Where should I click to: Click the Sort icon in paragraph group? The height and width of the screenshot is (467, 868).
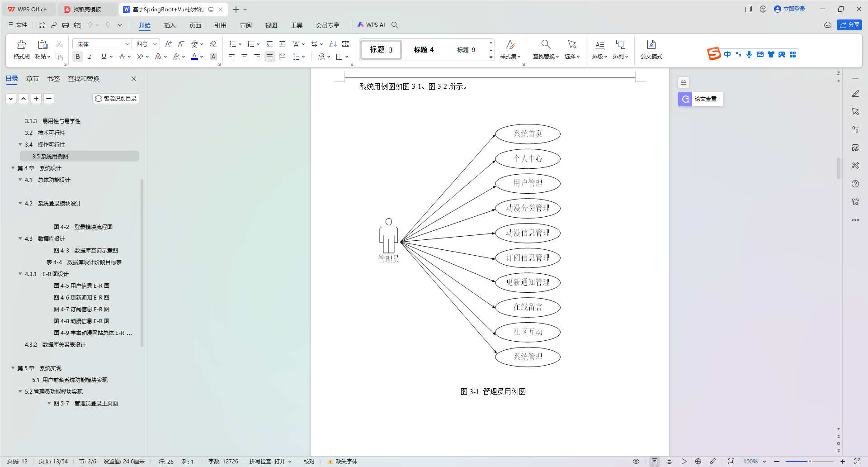pyautogui.click(x=333, y=44)
